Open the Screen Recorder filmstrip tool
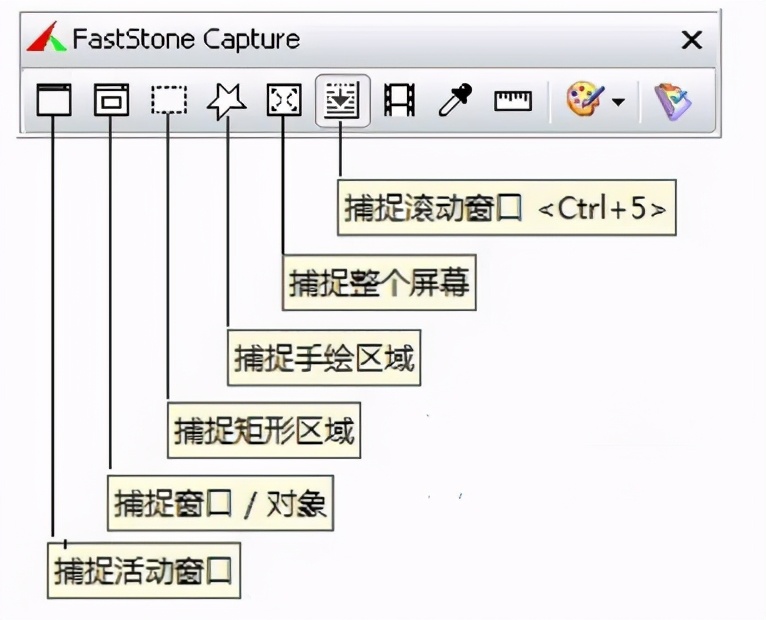Viewport: 766px width, 620px height. click(x=399, y=100)
